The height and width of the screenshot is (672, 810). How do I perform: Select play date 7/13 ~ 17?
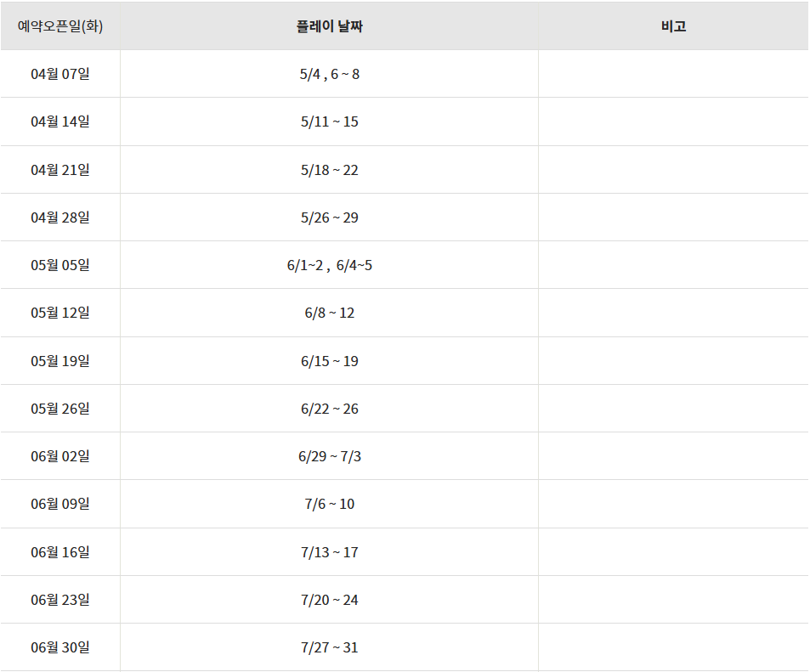[x=329, y=552]
